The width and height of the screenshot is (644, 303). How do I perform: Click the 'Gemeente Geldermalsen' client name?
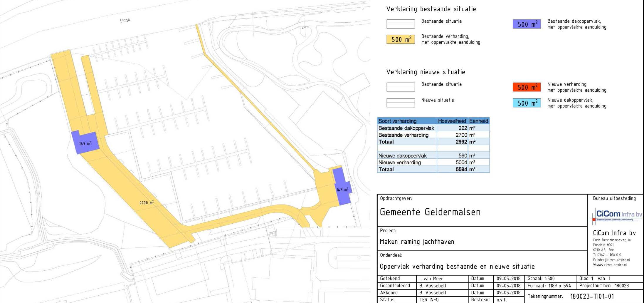(x=430, y=212)
